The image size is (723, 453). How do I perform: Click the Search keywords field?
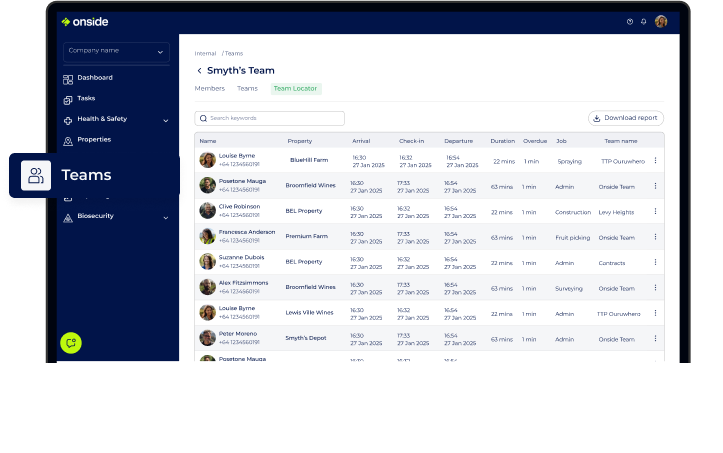click(269, 118)
